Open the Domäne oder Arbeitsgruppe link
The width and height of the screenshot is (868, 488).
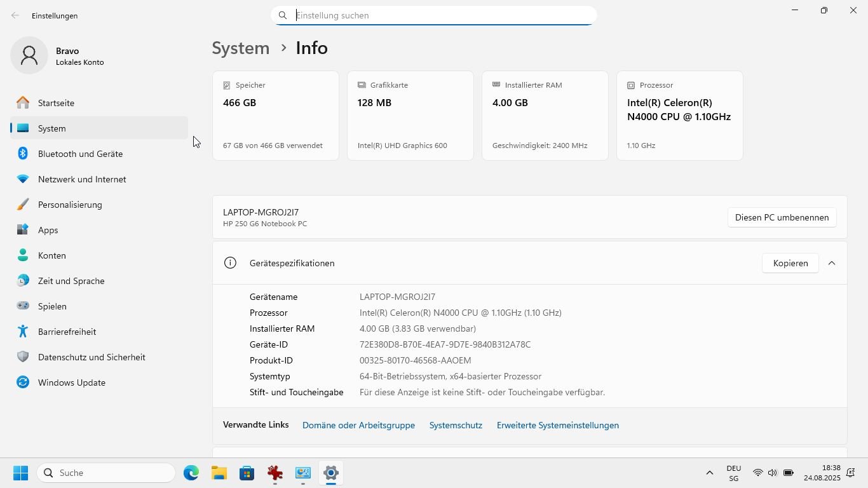tap(358, 425)
